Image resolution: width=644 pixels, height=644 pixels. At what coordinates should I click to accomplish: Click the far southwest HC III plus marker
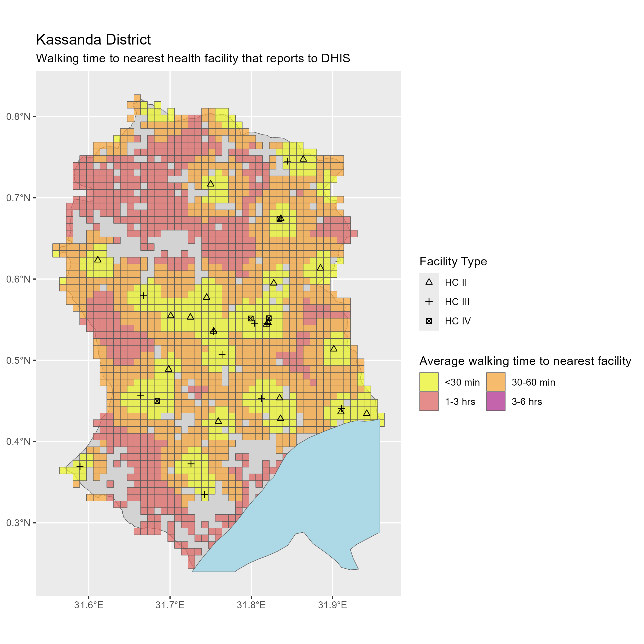click(80, 466)
